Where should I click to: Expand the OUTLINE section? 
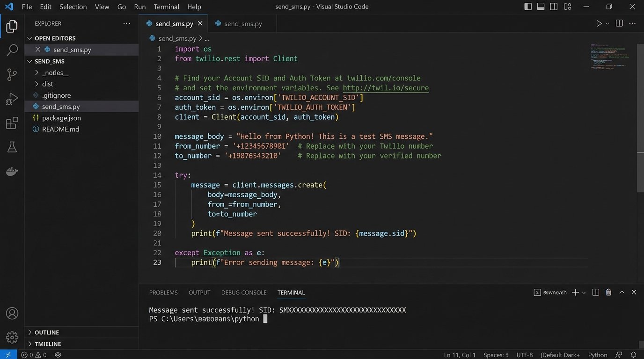click(47, 332)
